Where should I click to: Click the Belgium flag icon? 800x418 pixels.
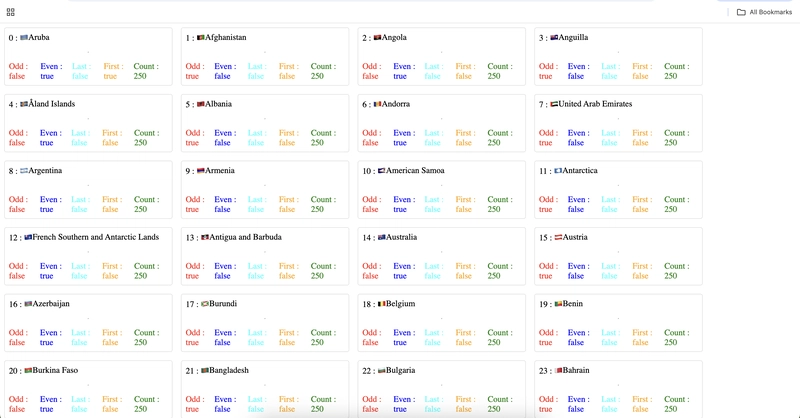pyautogui.click(x=382, y=304)
